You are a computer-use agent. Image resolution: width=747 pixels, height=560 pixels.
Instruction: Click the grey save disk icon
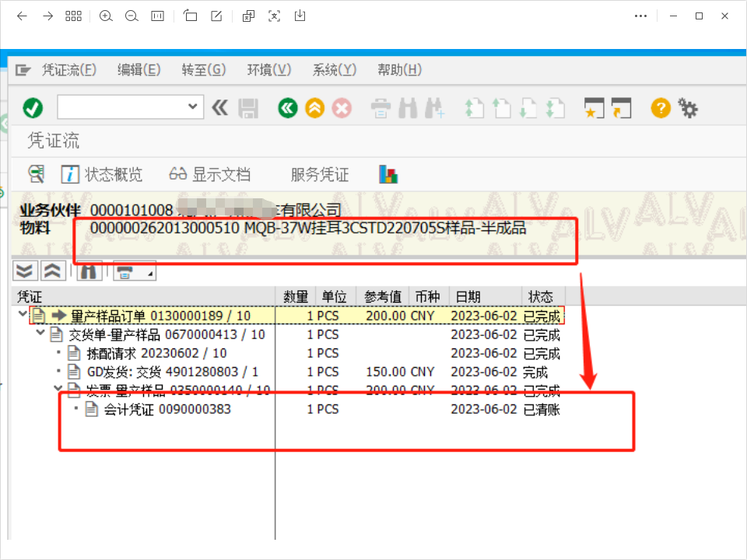[x=248, y=108]
